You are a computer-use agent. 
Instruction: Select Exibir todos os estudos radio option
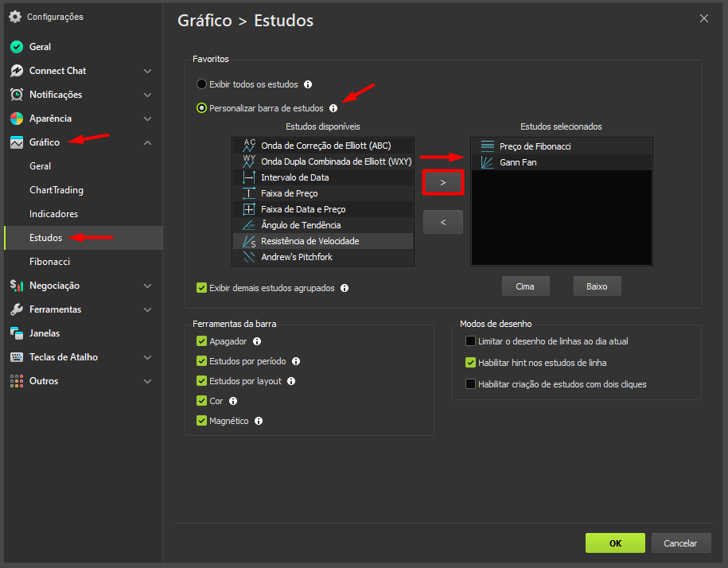click(201, 84)
